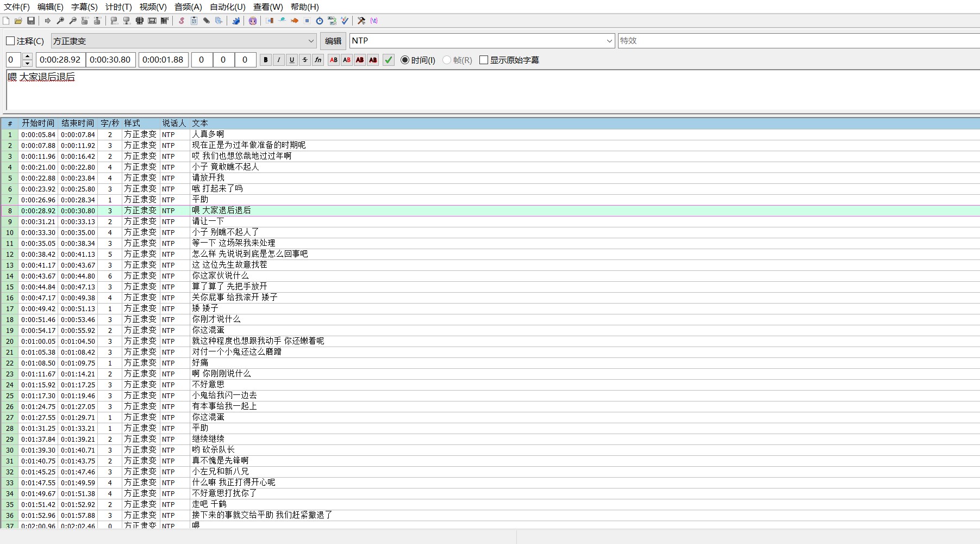
Task: Enable the 注释 comment checkbox
Action: click(10, 41)
